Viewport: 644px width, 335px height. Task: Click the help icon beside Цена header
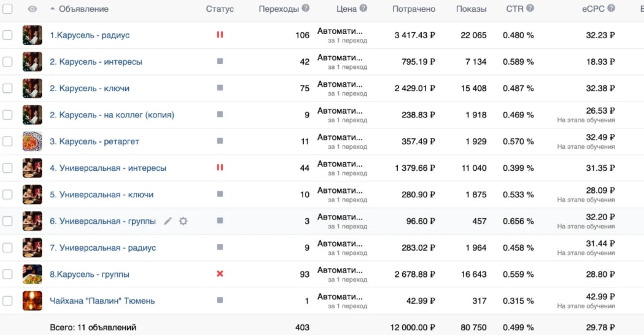(363, 8)
